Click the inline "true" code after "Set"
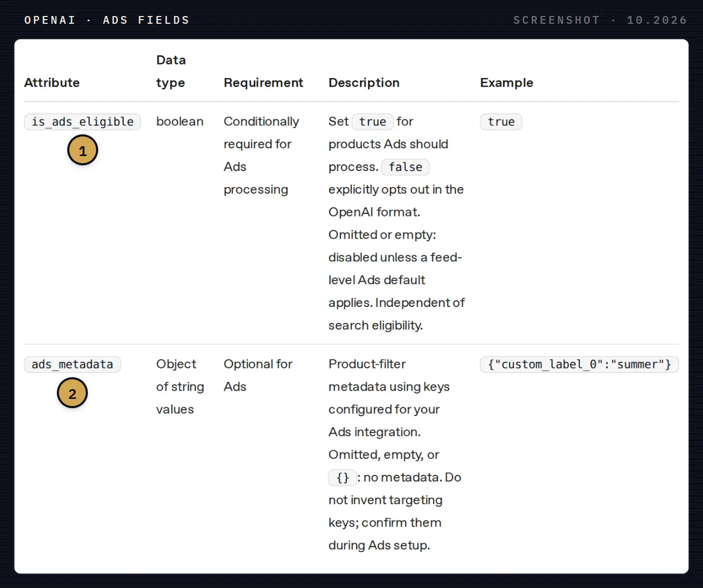703x588 pixels. click(373, 122)
